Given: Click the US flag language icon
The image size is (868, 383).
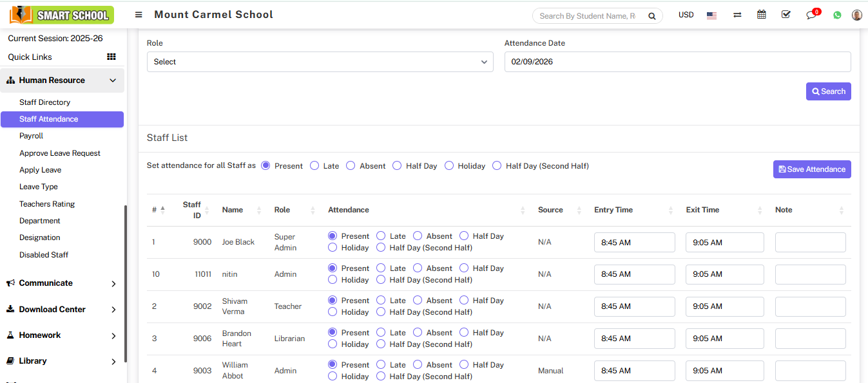Looking at the screenshot, I should click(x=711, y=15).
